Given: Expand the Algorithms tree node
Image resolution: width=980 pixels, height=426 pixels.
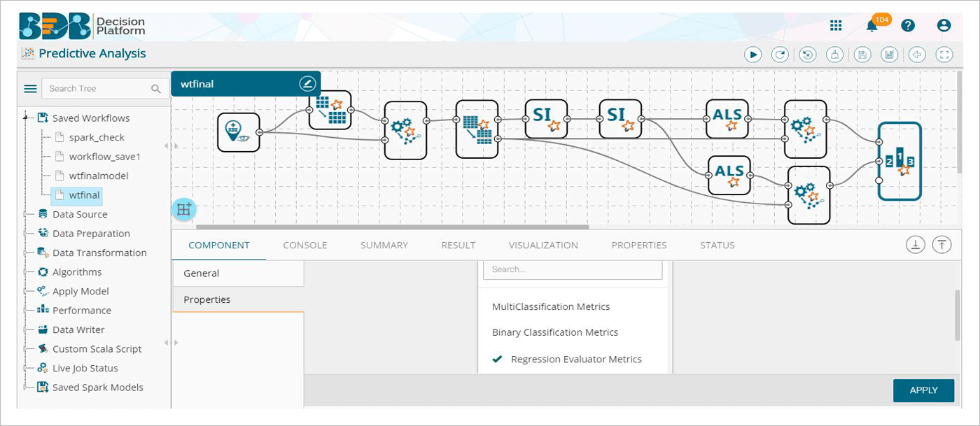Looking at the screenshot, I should (x=27, y=271).
